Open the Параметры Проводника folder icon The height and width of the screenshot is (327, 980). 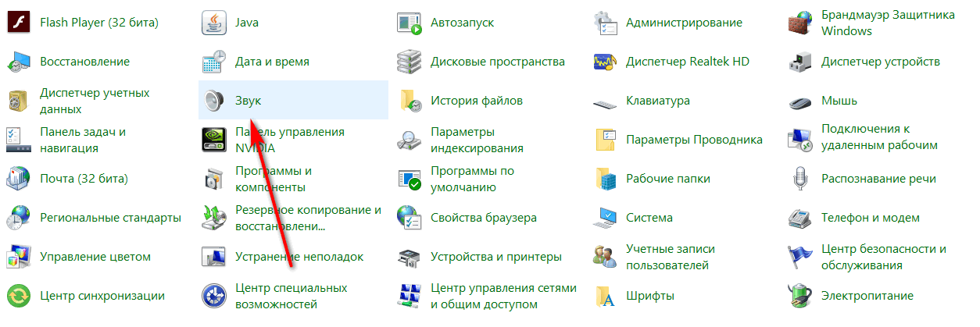(x=604, y=140)
